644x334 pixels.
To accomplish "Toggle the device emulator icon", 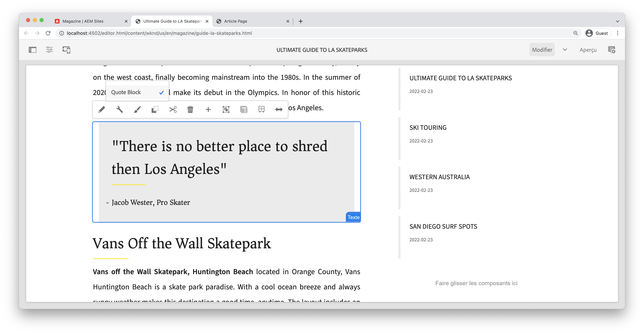I will (x=66, y=50).
